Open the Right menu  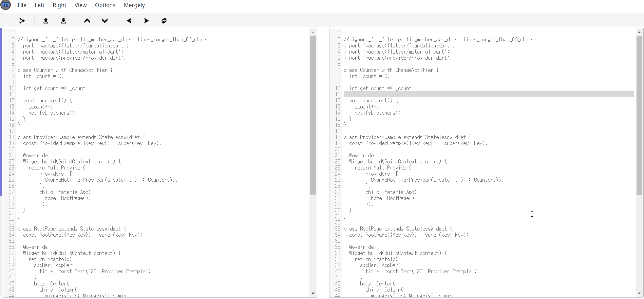click(59, 5)
